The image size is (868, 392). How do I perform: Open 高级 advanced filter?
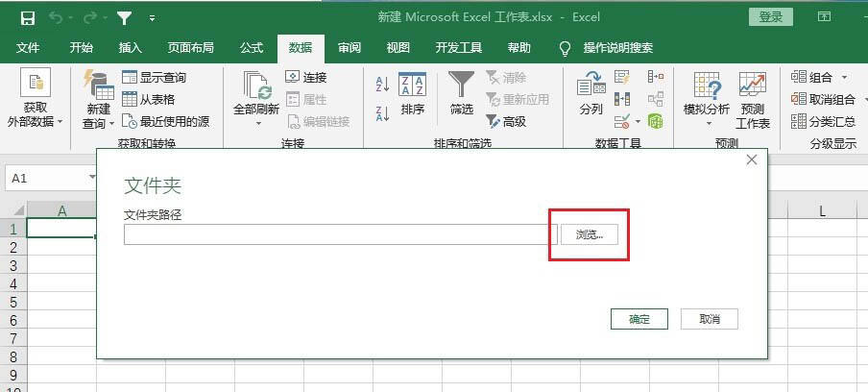point(506,121)
